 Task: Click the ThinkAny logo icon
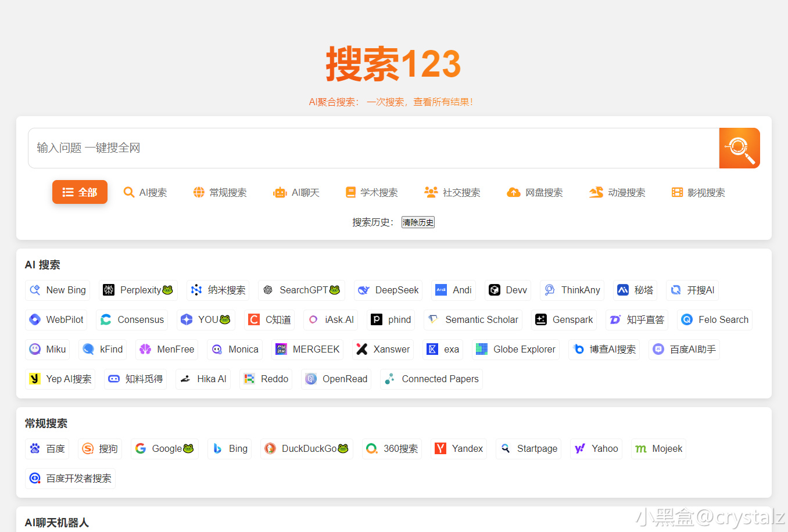[550, 290]
